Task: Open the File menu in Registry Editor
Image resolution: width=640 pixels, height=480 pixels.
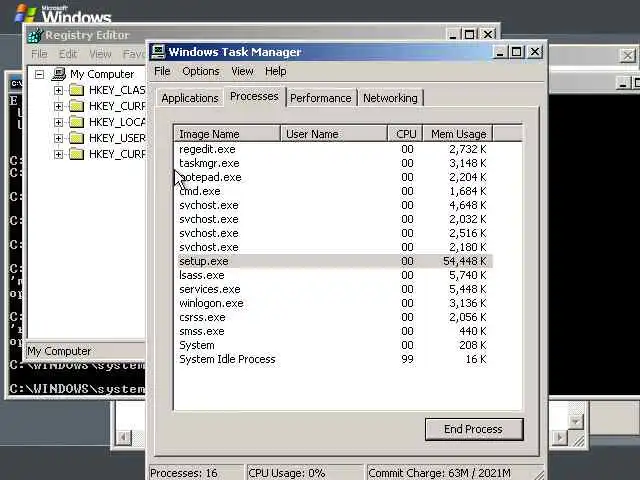Action: pos(39,54)
